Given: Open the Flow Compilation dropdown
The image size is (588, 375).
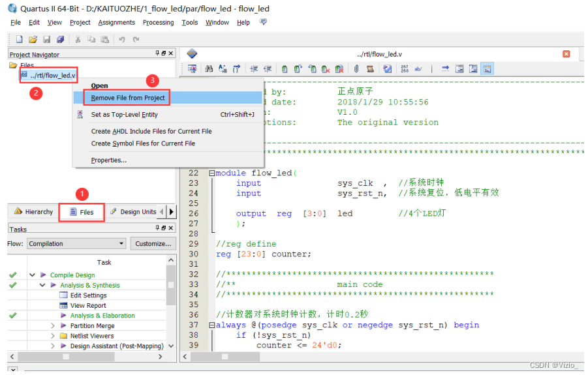Looking at the screenshot, I should pyautogui.click(x=121, y=244).
